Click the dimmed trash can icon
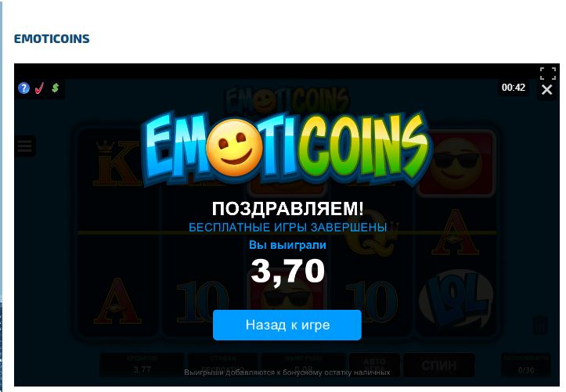566x392 pixels. click(x=540, y=324)
